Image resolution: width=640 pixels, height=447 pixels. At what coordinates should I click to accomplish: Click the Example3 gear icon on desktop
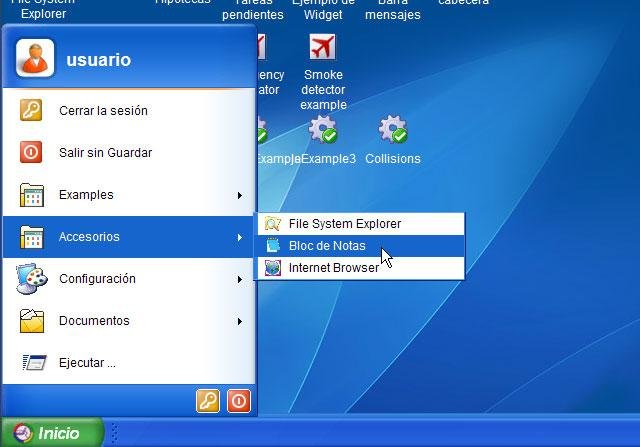pyautogui.click(x=323, y=129)
